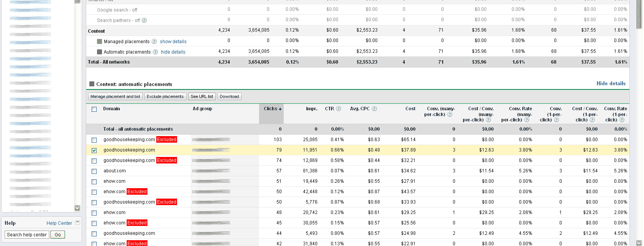
Task: Click the Content network row label
Action: click(96, 31)
